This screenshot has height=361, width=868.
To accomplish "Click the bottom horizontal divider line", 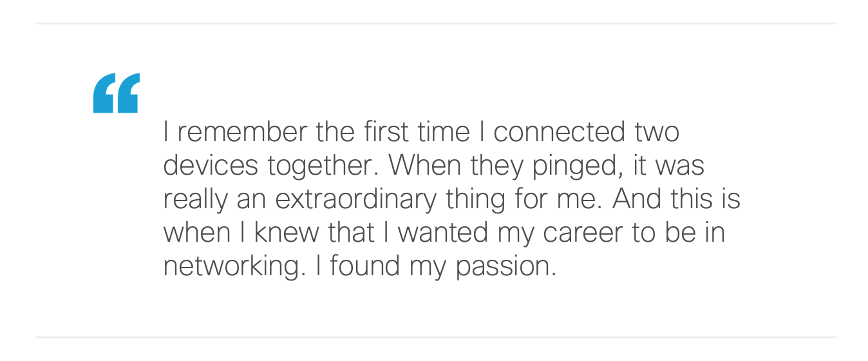I will pyautogui.click(x=435, y=337).
